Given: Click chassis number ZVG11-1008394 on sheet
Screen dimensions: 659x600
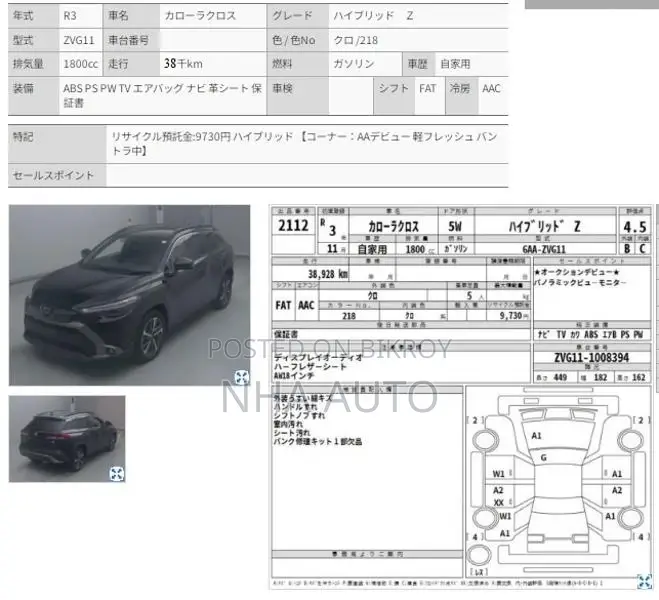Looking at the screenshot, I should 592,358.
